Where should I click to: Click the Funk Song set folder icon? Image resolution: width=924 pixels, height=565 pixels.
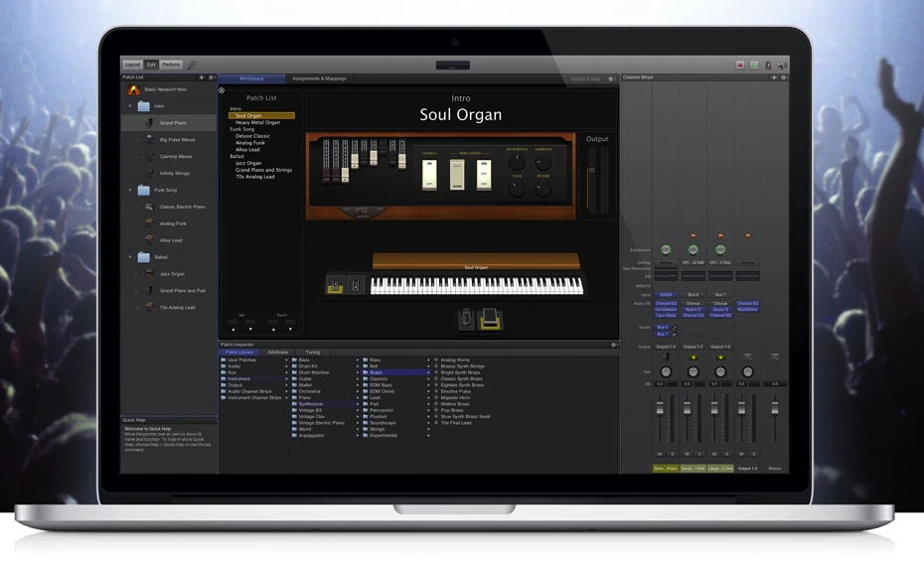(x=144, y=190)
